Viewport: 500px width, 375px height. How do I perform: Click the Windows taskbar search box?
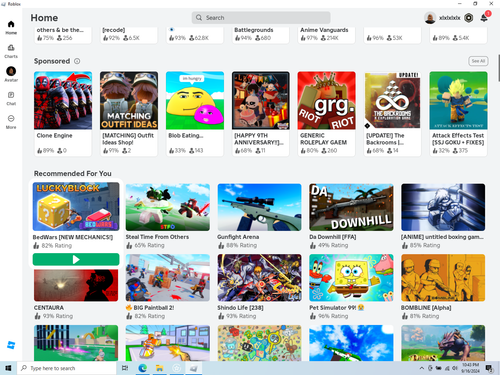[x=66, y=368]
